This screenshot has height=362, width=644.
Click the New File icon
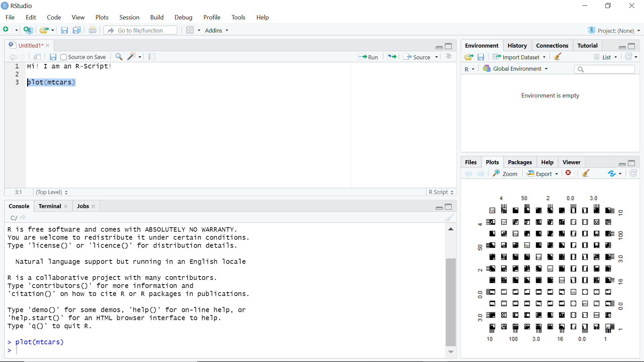coord(6,30)
